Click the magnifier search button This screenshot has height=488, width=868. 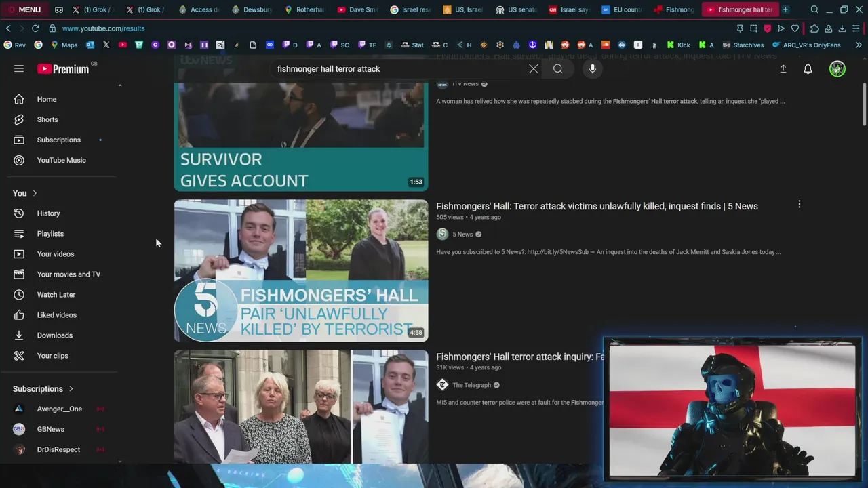point(558,68)
